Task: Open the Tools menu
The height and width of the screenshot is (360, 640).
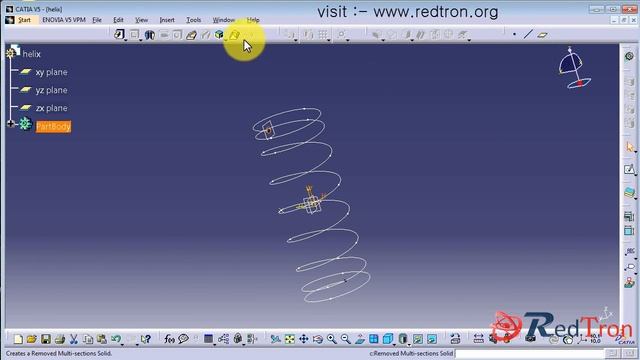Action: pos(193,20)
